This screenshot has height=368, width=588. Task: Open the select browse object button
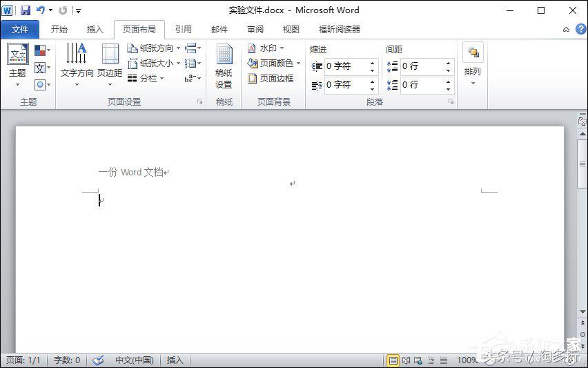pos(582,334)
